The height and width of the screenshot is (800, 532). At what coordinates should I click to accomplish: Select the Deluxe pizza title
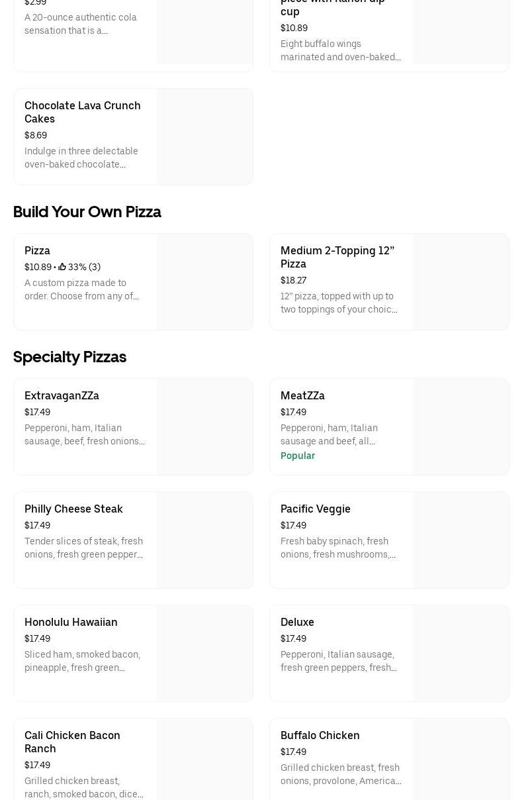click(x=297, y=622)
